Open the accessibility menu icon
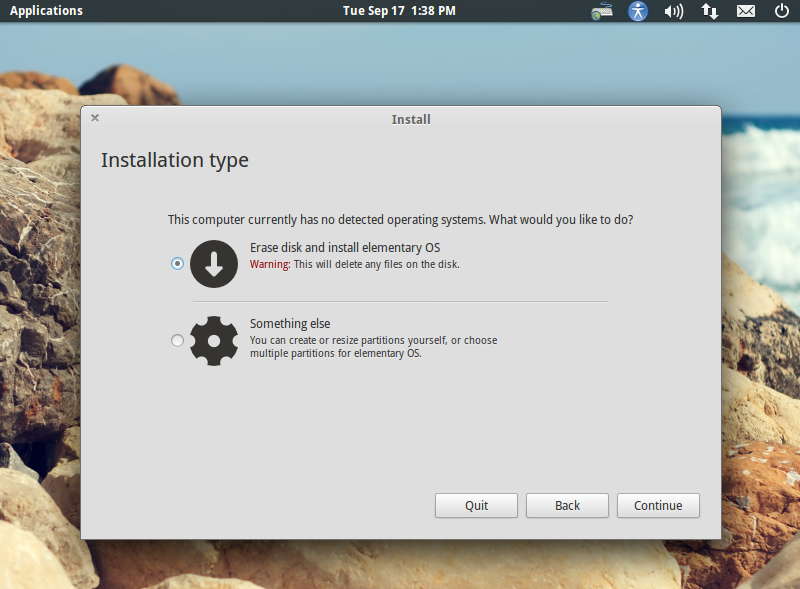Screen dimensions: 800x589 (x=638, y=11)
